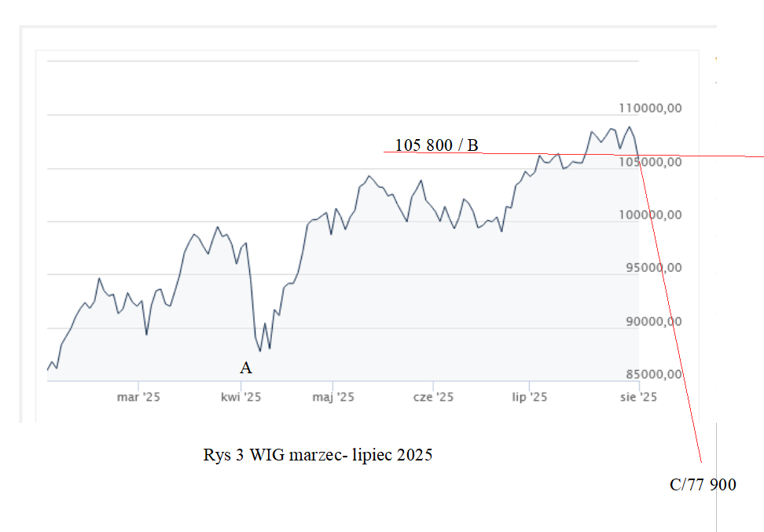The width and height of the screenshot is (764, 532).
Task: Click the "kwi '25" date label
Action: point(241,398)
